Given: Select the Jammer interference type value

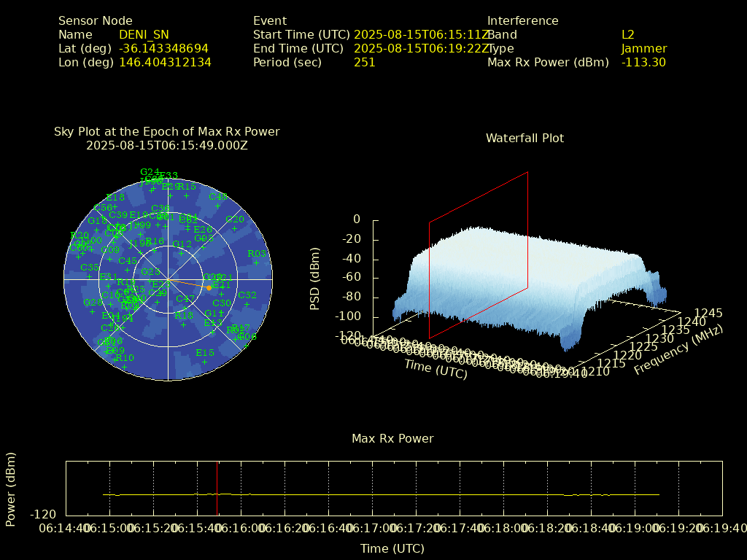Looking at the screenshot, I should [643, 49].
